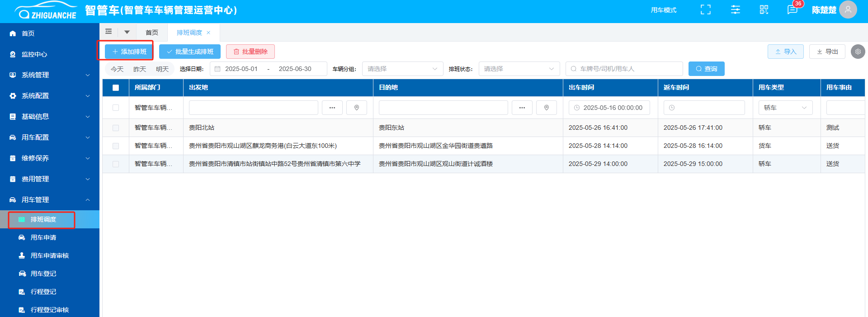868x317 pixels.
Task: Open the 车辆分组 dropdown
Action: click(402, 69)
